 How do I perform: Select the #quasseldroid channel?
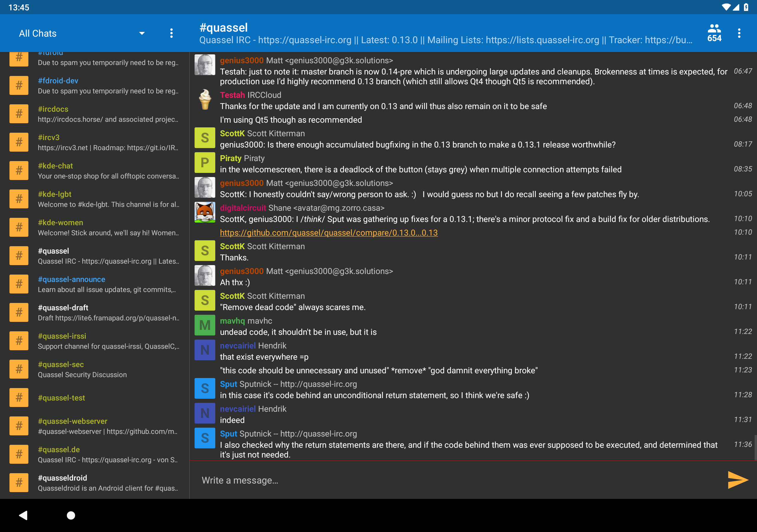click(x=95, y=483)
